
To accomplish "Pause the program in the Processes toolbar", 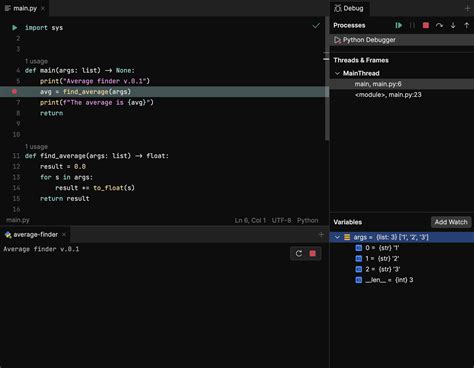I will 412,25.
